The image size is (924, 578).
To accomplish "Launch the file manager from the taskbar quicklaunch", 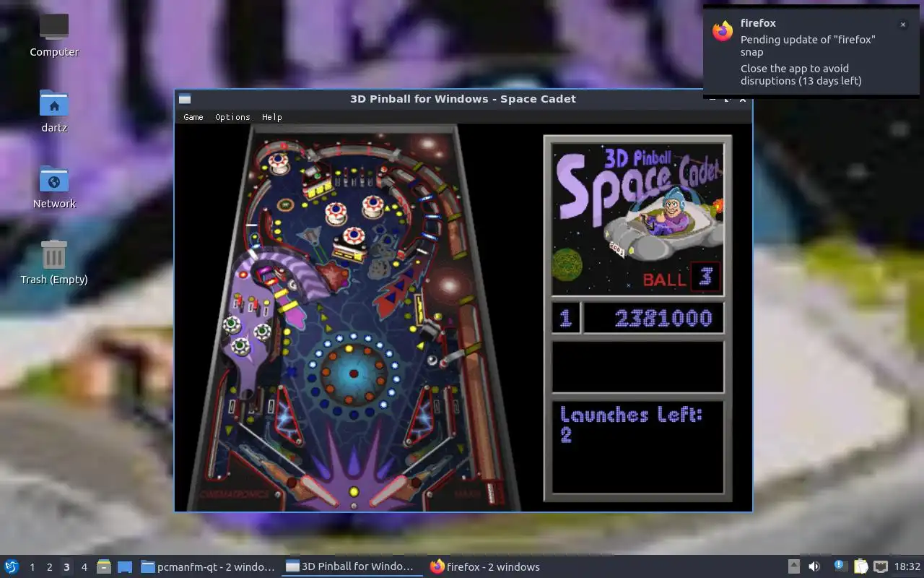I will pos(104,567).
